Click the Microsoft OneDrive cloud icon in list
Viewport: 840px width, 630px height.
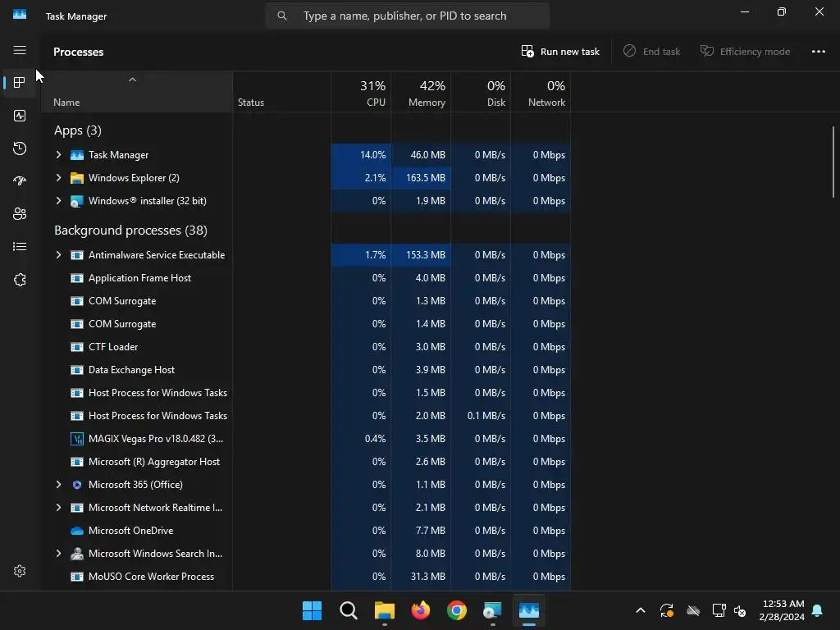tap(77, 531)
